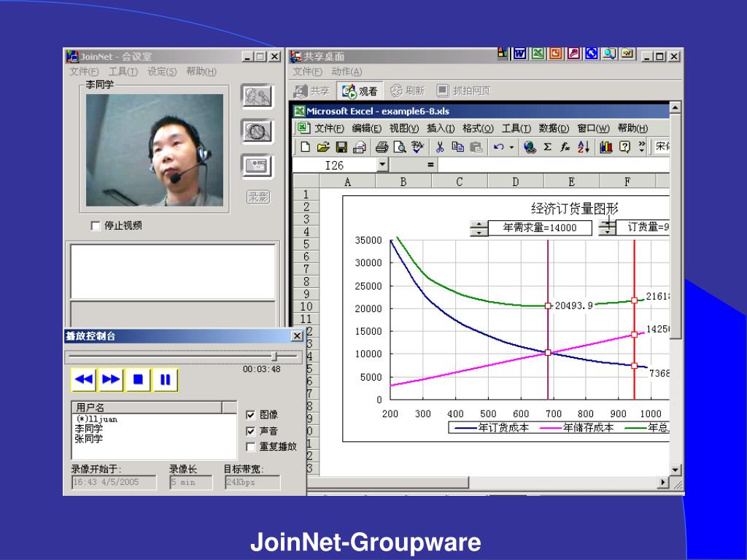The height and width of the screenshot is (560, 747).
Task: Open a file with Excel's folder icon
Action: click(x=323, y=147)
